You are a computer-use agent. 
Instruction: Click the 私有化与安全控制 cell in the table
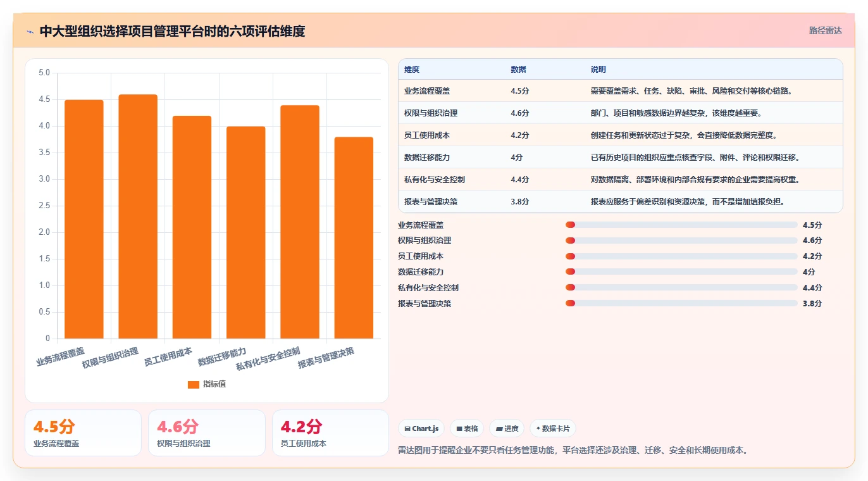pyautogui.click(x=435, y=180)
